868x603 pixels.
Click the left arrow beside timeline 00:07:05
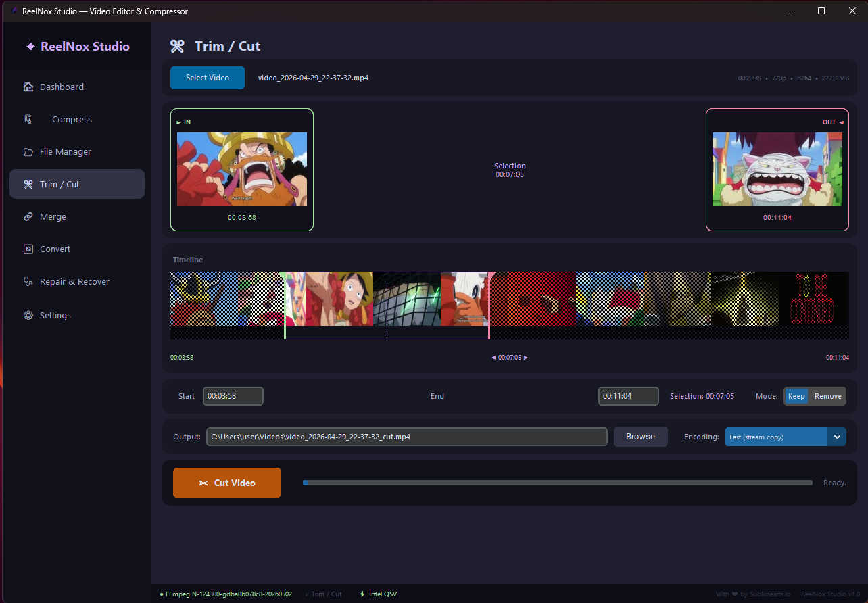coord(493,358)
